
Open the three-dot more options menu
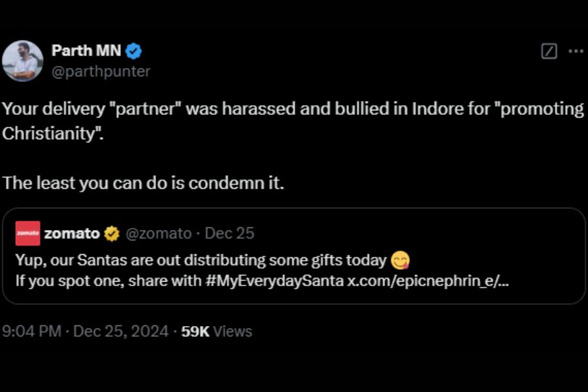[576, 52]
